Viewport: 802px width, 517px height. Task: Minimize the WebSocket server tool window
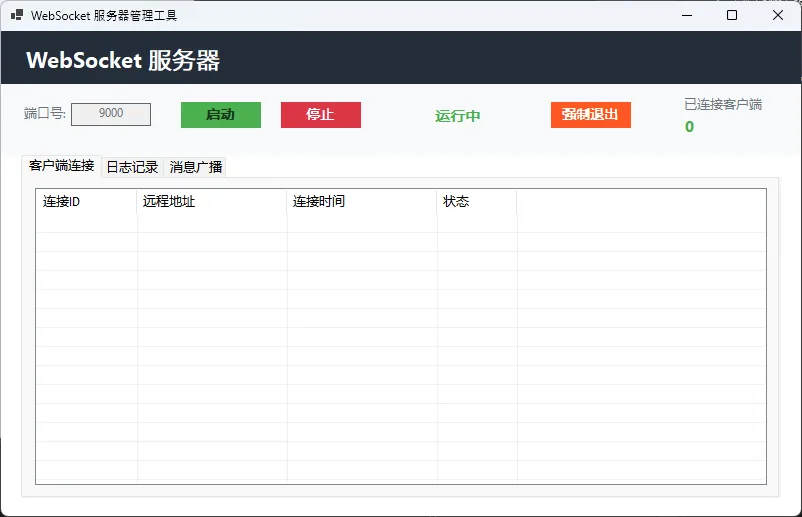coord(686,16)
